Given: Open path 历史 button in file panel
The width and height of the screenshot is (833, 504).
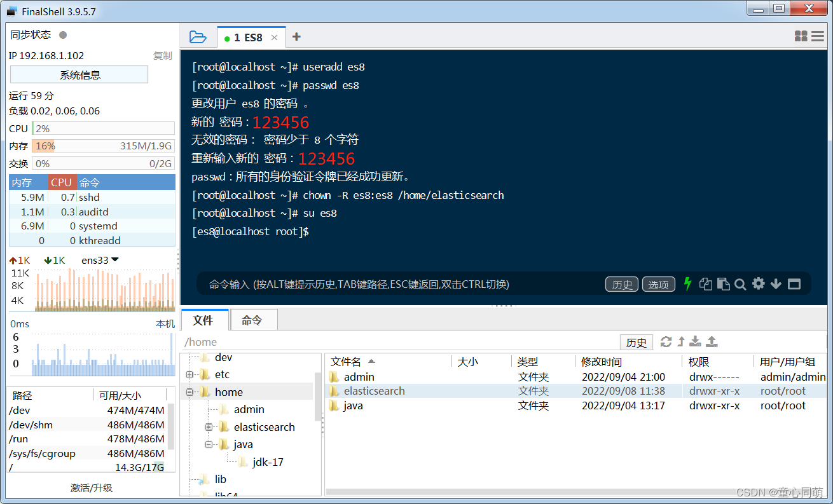Looking at the screenshot, I should click(x=637, y=343).
